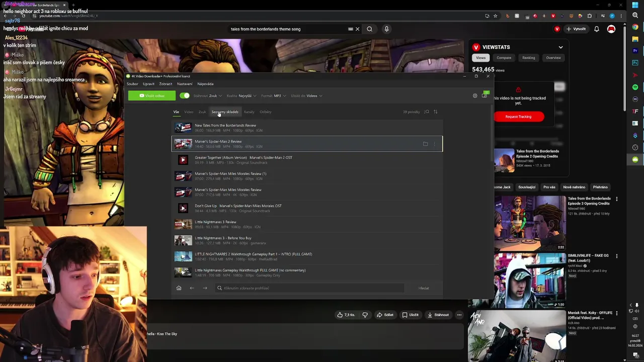Viewport: 644px width, 362px height.
Task: Select the Kanály filter tab
Action: click(x=249, y=112)
